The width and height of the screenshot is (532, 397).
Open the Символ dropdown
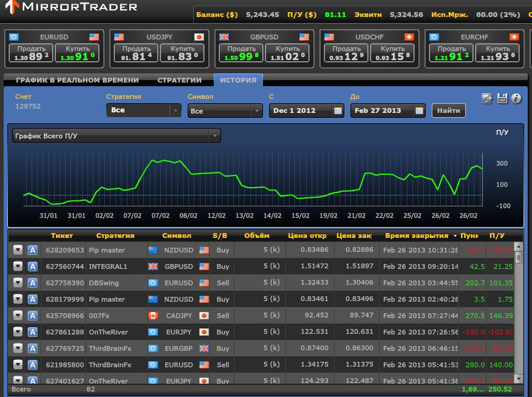point(225,110)
